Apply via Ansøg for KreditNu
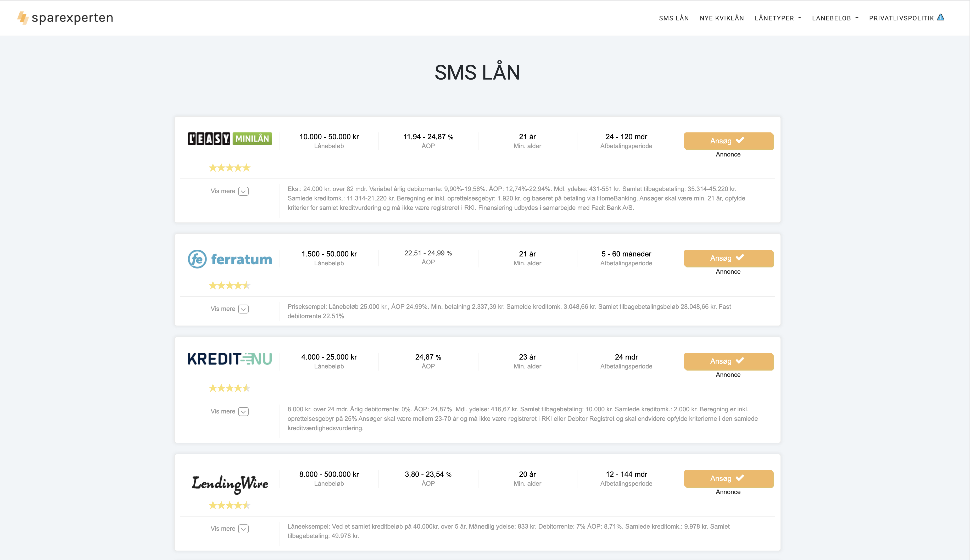This screenshot has height=560, width=970. (728, 361)
